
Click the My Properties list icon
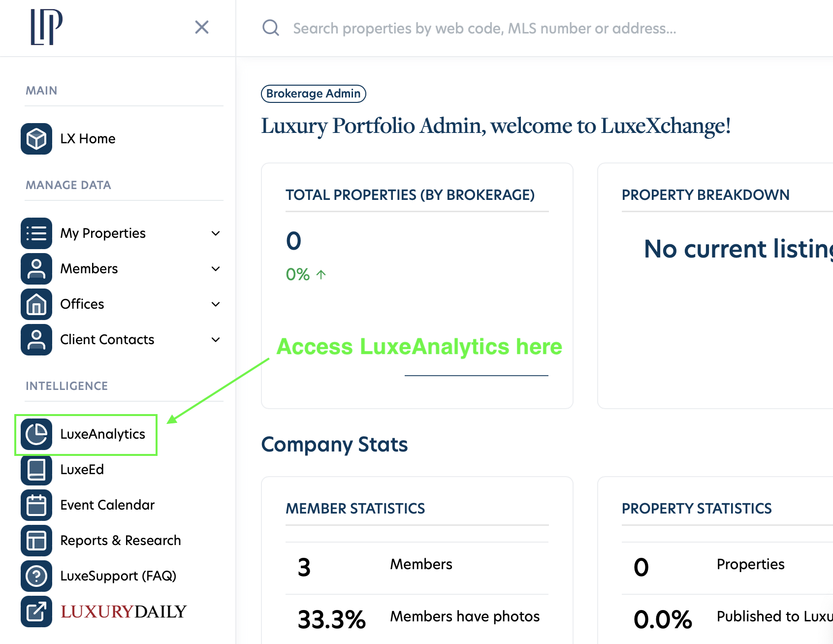pyautogui.click(x=36, y=233)
